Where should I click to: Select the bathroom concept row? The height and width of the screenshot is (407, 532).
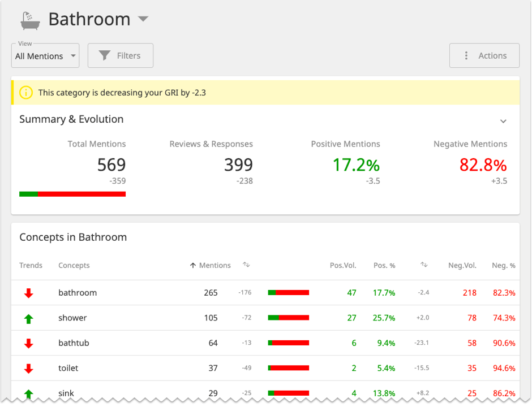265,292
